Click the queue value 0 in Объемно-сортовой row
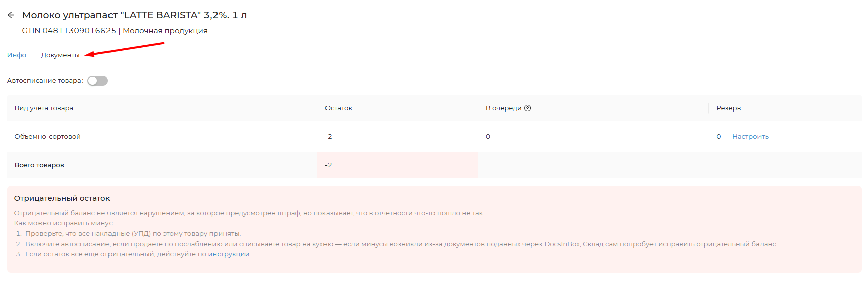Image resolution: width=868 pixels, height=283 pixels. pos(488,137)
